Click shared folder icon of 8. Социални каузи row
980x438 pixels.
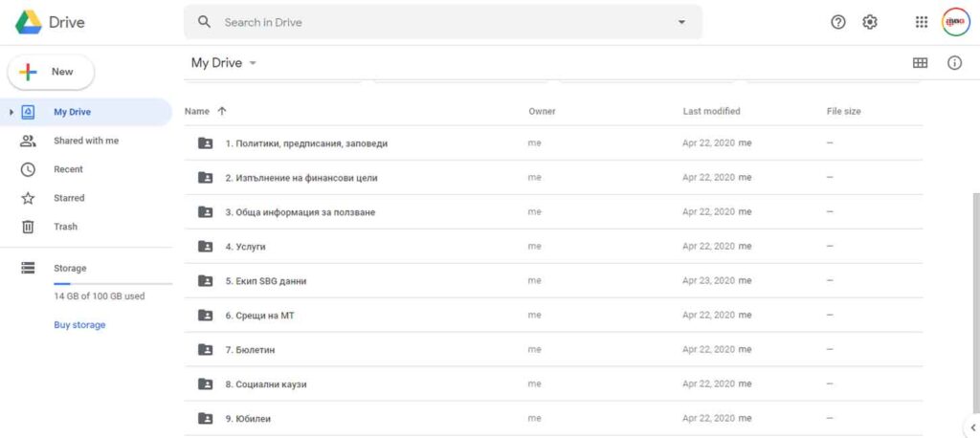(x=205, y=383)
